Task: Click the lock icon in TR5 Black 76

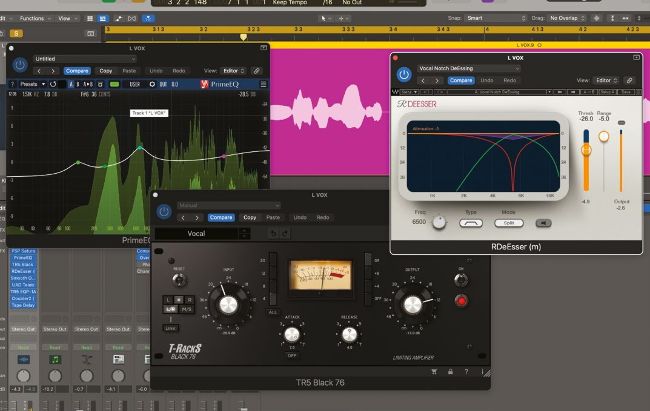Action: click(x=449, y=370)
